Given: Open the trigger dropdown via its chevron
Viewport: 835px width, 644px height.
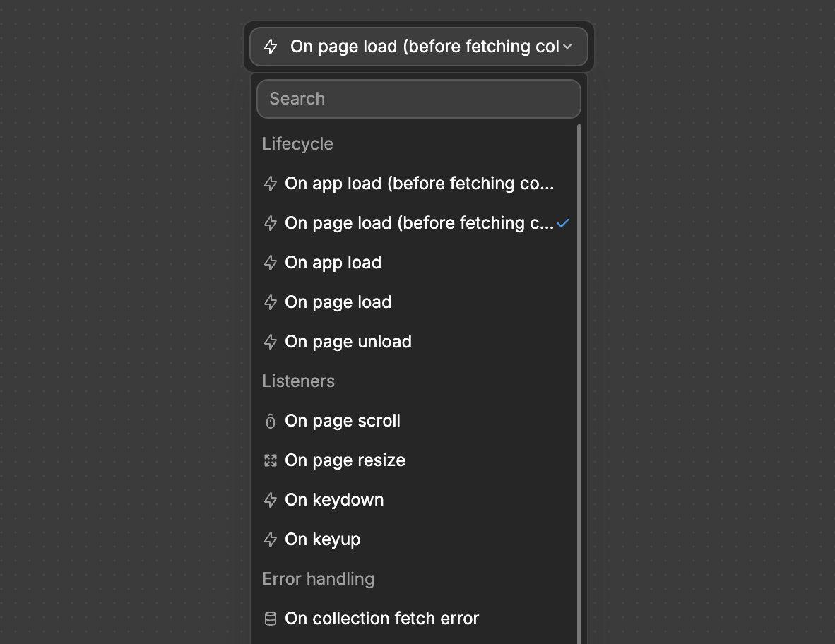Looking at the screenshot, I should 567,47.
